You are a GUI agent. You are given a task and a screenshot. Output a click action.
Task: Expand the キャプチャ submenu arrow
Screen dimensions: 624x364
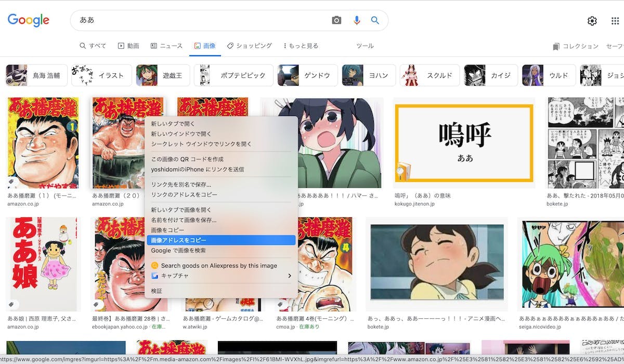(x=290, y=276)
